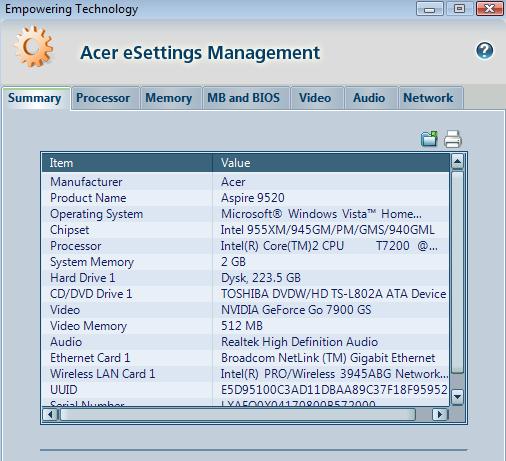Select the Operating System row
This screenshot has height=461, width=506.
(x=245, y=214)
